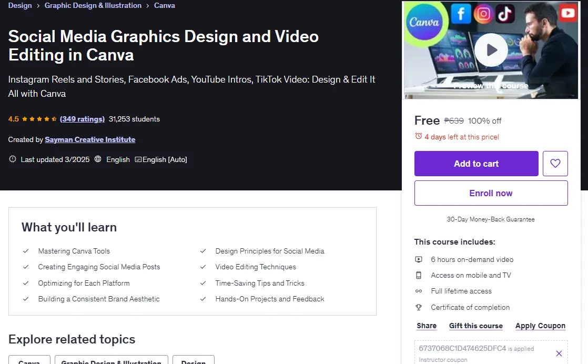Click 'Optimizing for Each Platform' item
588x364 pixels.
84,283
